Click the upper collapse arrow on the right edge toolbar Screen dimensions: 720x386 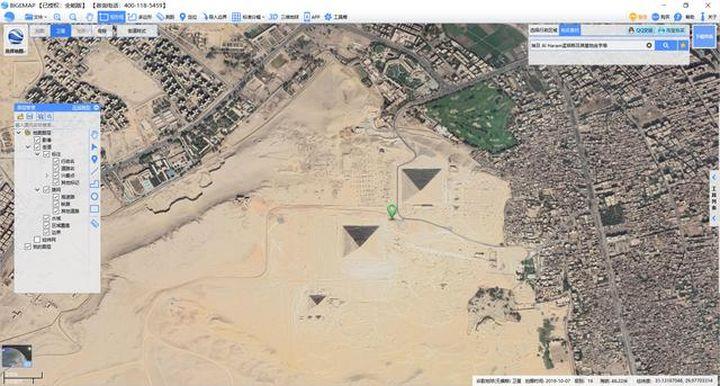pyautogui.click(x=714, y=177)
